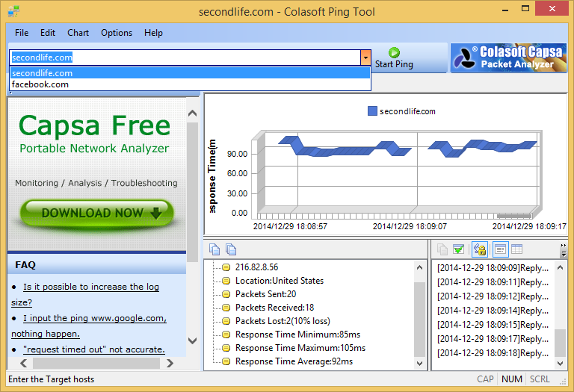The height and width of the screenshot is (392, 574).
Task: Open the File menu
Action: pyautogui.click(x=22, y=33)
